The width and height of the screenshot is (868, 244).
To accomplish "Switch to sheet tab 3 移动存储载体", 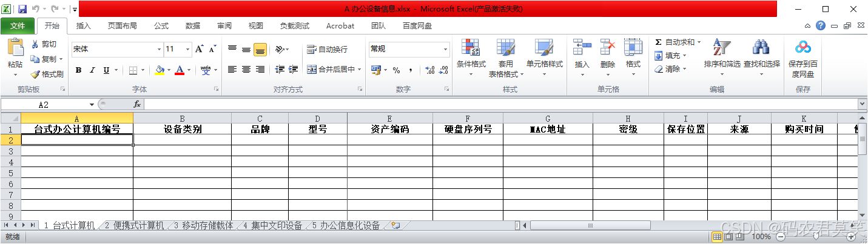I will click(204, 225).
